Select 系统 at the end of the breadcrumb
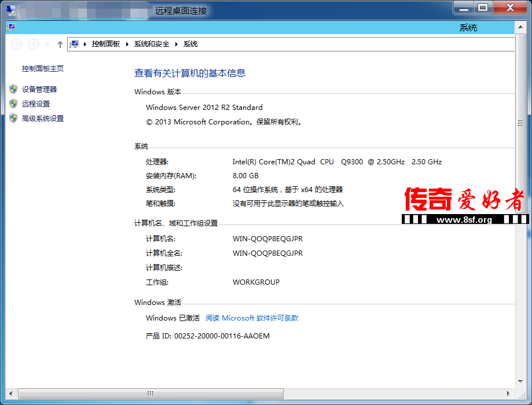This screenshot has width=532, height=405. pos(190,44)
